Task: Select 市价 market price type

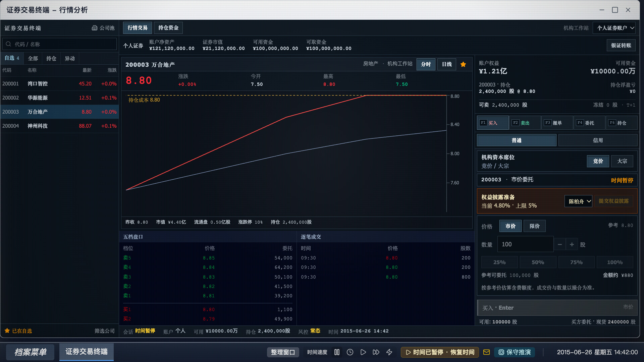Action: pyautogui.click(x=510, y=226)
